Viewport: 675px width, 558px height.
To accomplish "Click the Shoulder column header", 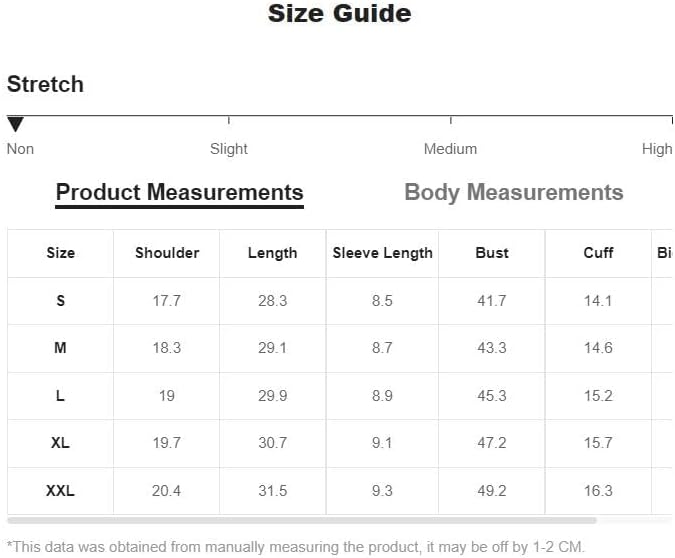I will tap(167, 253).
